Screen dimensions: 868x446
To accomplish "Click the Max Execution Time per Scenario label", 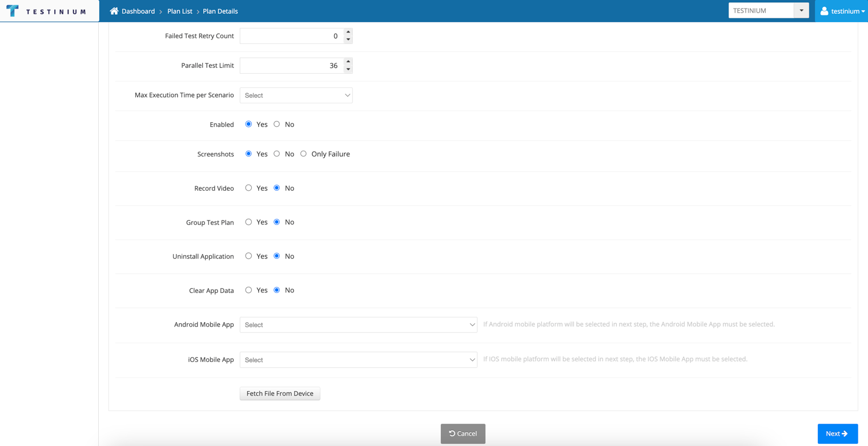I will (x=184, y=95).
